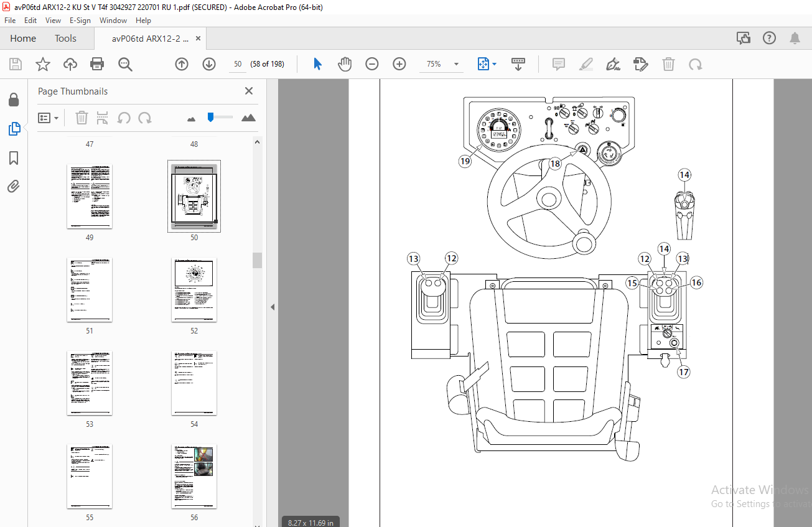Open the Help question mark icon

coord(769,39)
